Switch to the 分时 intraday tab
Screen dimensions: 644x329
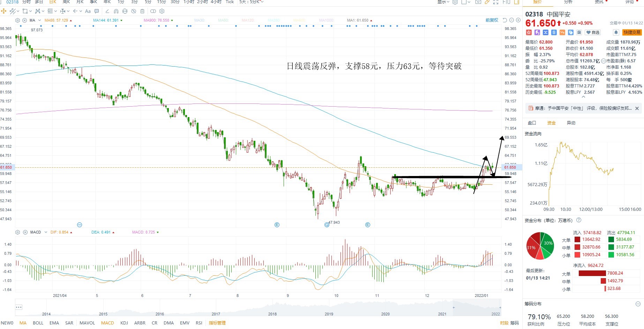point(27,2)
